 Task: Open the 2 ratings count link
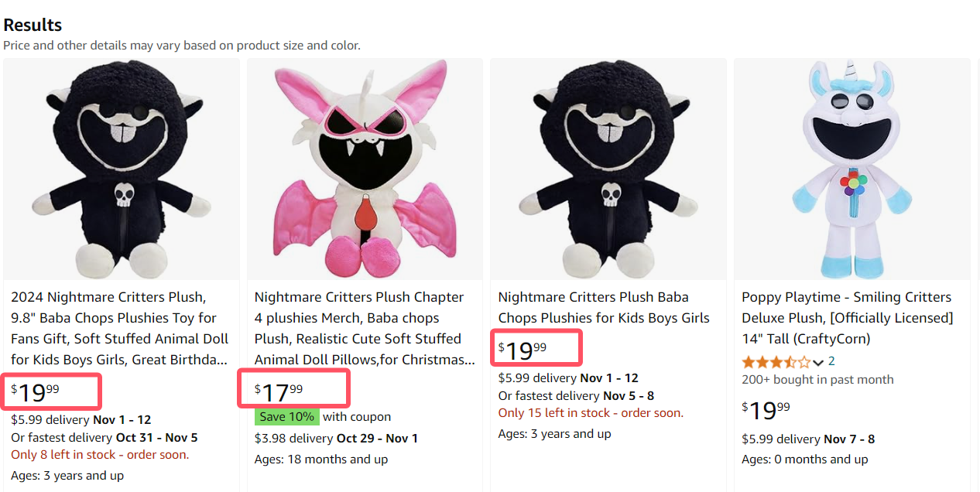click(x=831, y=361)
